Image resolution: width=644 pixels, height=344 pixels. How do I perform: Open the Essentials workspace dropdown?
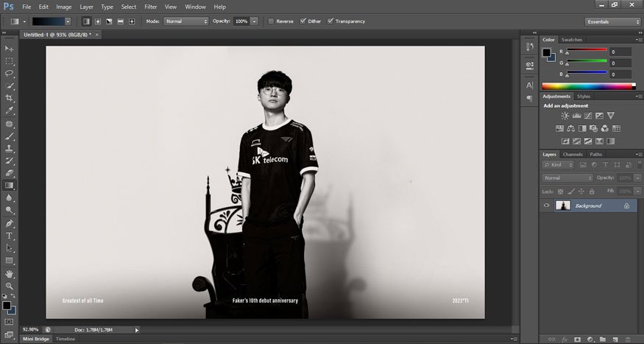612,22
